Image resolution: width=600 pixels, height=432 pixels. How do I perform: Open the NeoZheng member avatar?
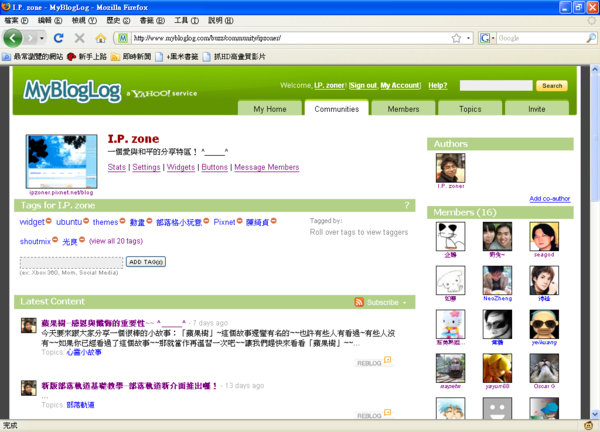coord(497,280)
